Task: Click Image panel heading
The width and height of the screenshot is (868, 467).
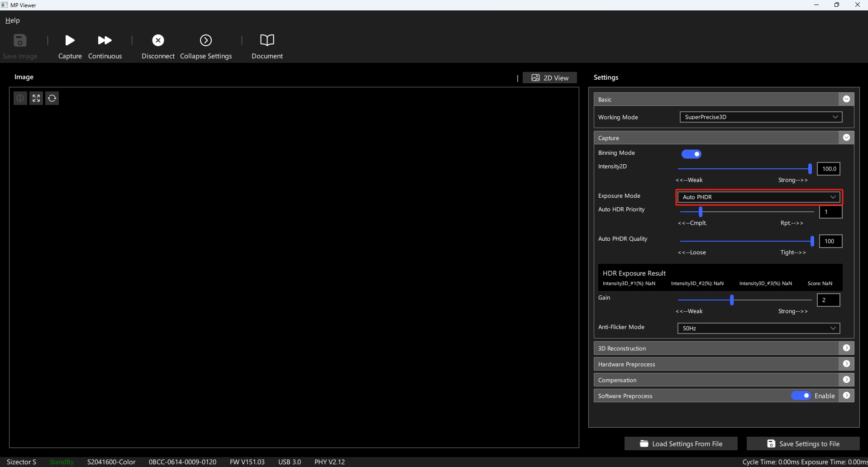Action: click(24, 77)
